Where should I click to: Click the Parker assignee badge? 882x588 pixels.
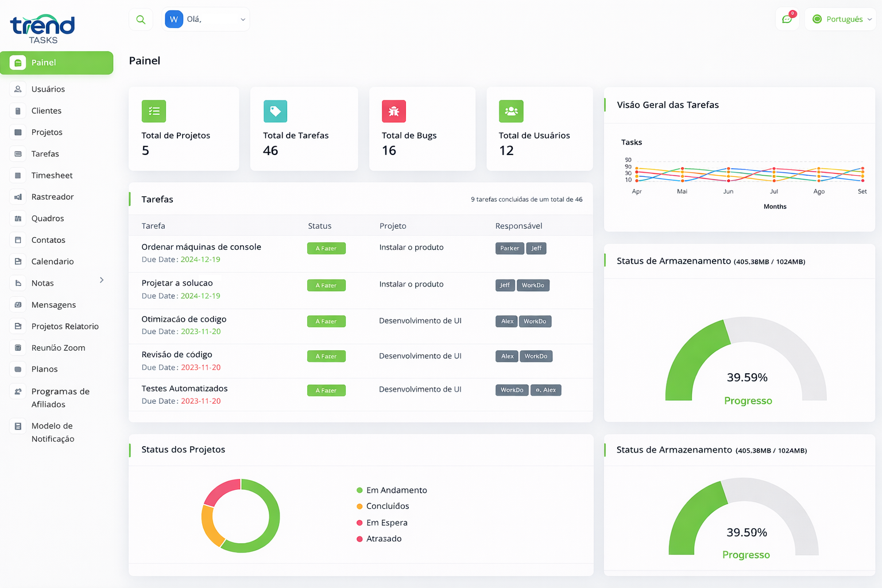[x=509, y=249]
